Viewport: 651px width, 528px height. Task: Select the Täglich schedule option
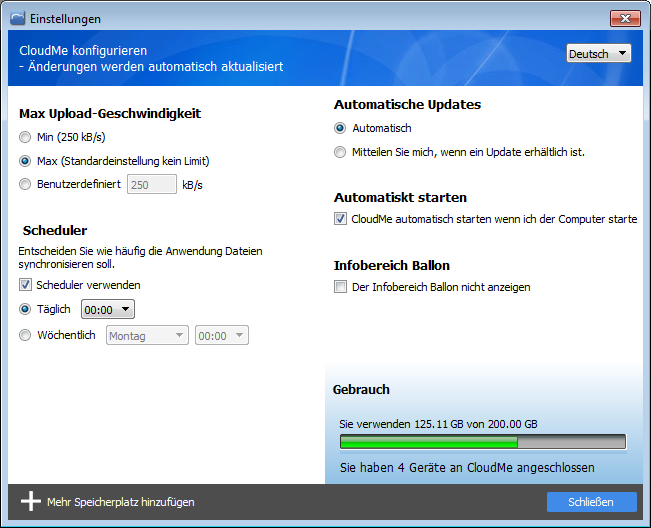pyautogui.click(x=26, y=310)
